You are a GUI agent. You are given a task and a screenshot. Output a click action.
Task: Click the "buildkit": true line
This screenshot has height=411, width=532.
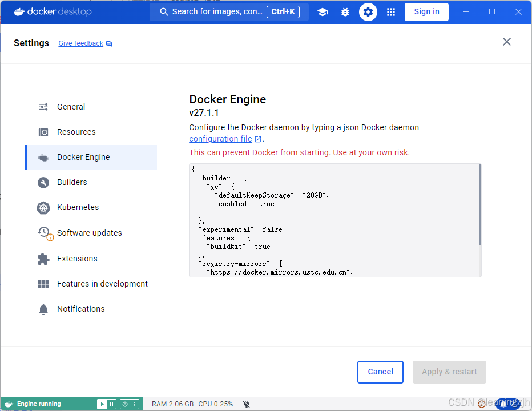[x=239, y=247]
